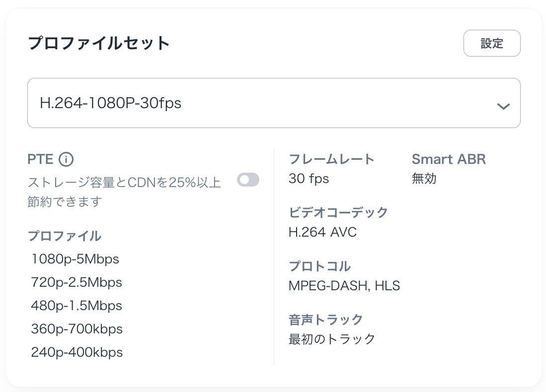Screen dimensions: 546x392
Task: Click the 480p-1.5Mbps profile entry
Action: point(77,306)
